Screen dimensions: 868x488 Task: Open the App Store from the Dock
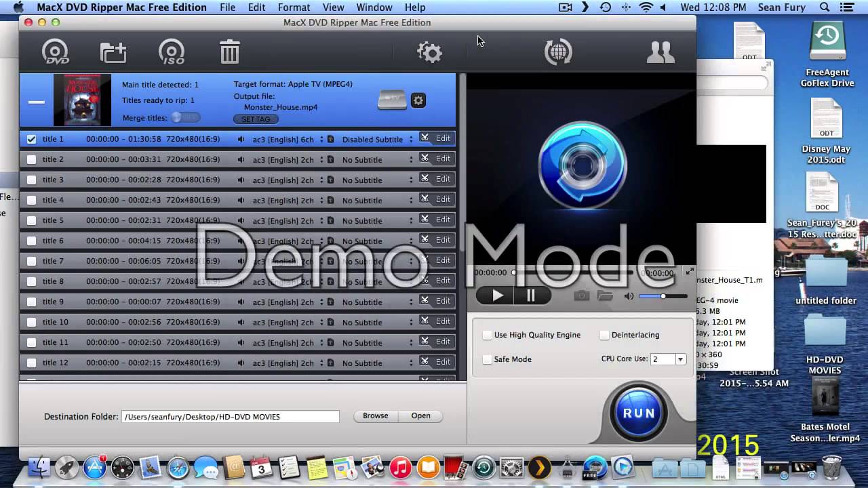click(x=95, y=468)
